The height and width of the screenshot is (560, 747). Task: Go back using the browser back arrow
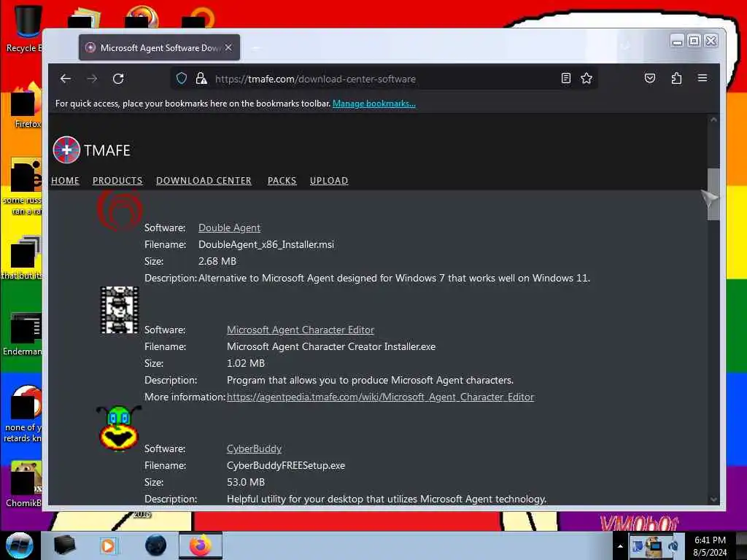(x=66, y=79)
